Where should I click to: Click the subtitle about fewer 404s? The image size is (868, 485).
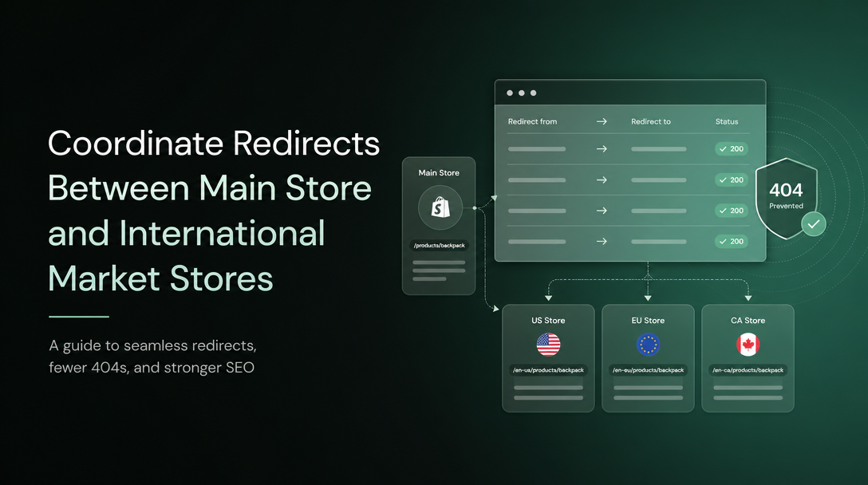tap(152, 356)
